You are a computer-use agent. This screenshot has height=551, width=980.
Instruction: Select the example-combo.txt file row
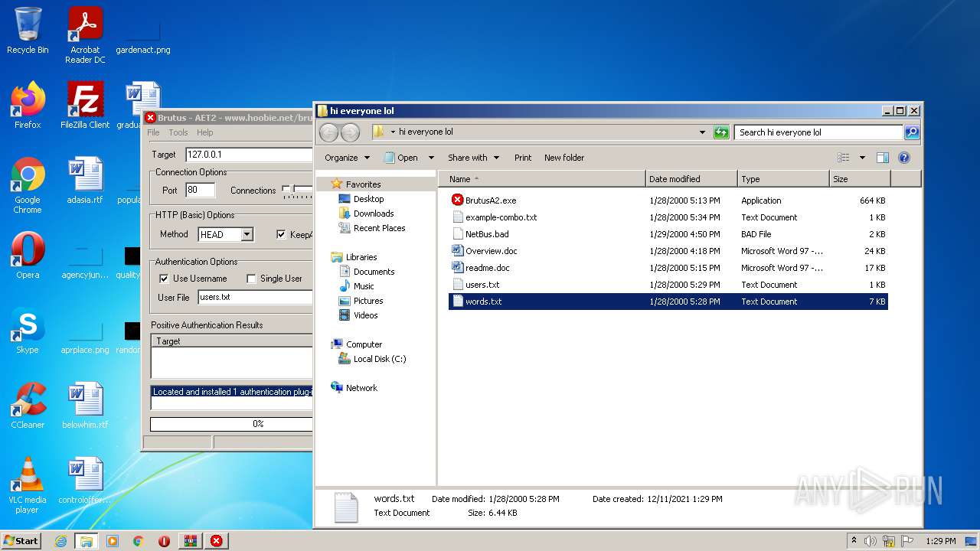click(668, 217)
